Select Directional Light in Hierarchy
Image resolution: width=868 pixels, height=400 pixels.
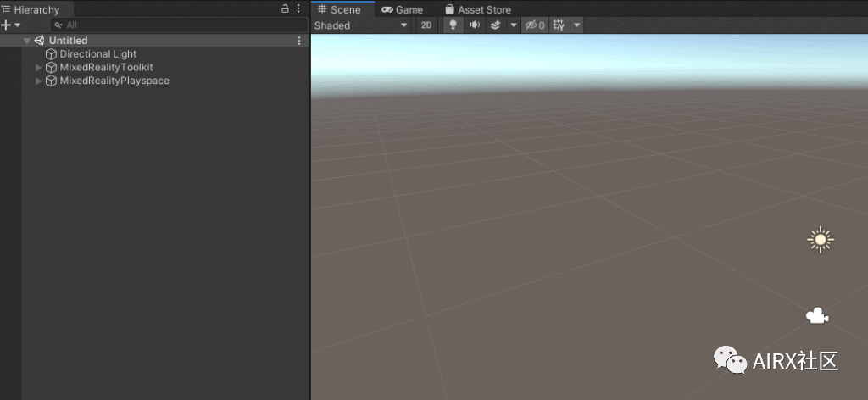click(x=98, y=53)
